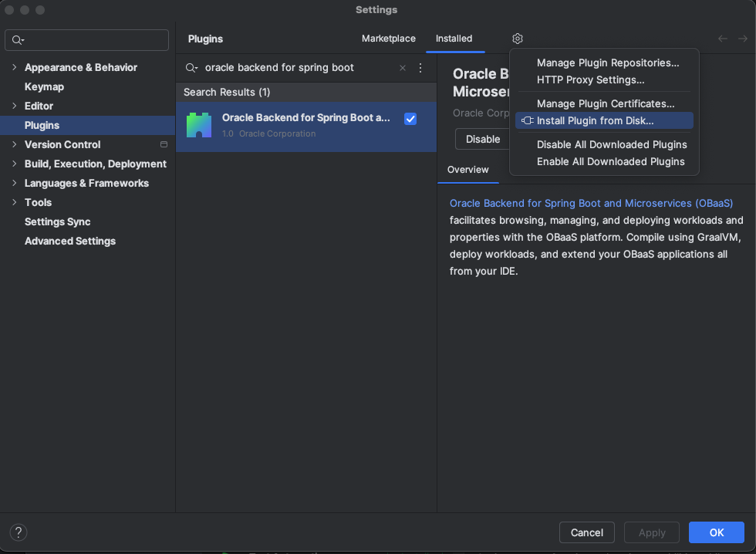Expand Build, Execution, Deployment section

14,164
